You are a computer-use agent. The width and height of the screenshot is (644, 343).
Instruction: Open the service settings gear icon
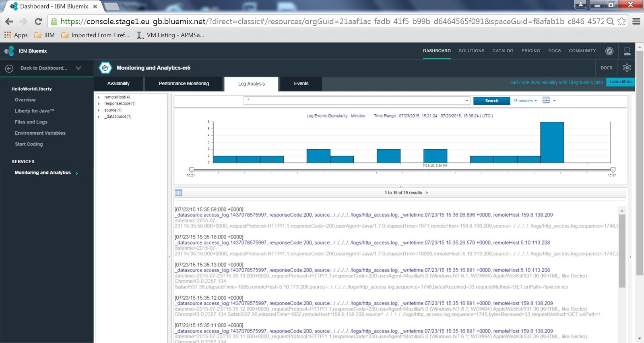click(627, 68)
